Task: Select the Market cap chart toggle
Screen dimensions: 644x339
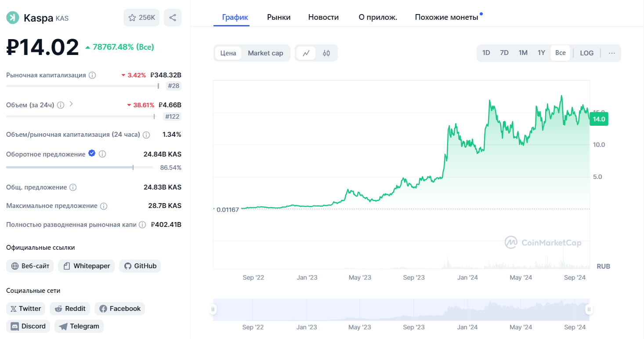Action: click(265, 53)
